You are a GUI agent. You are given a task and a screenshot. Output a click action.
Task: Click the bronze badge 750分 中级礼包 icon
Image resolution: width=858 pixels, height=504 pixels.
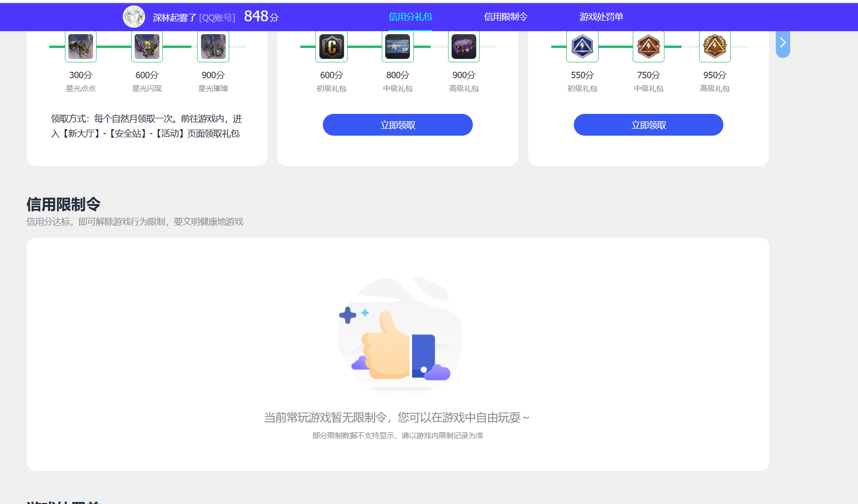[649, 47]
